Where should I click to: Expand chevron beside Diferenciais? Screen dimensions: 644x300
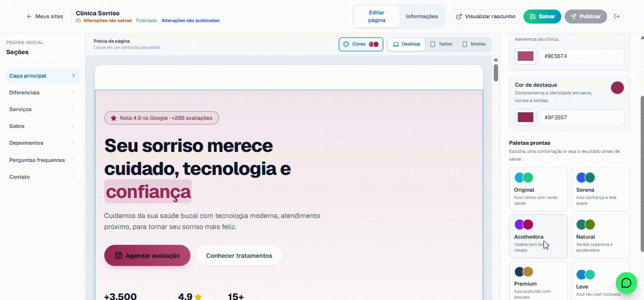click(x=73, y=92)
